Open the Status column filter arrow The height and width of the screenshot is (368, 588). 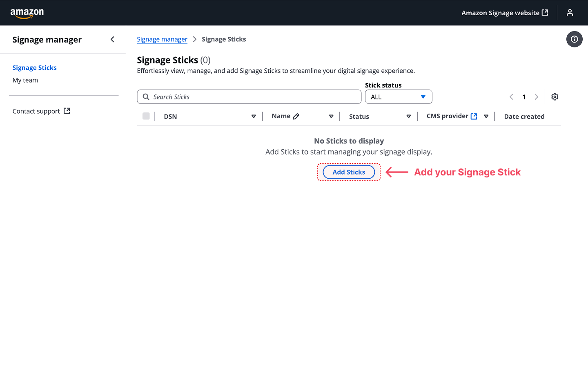pyautogui.click(x=408, y=117)
